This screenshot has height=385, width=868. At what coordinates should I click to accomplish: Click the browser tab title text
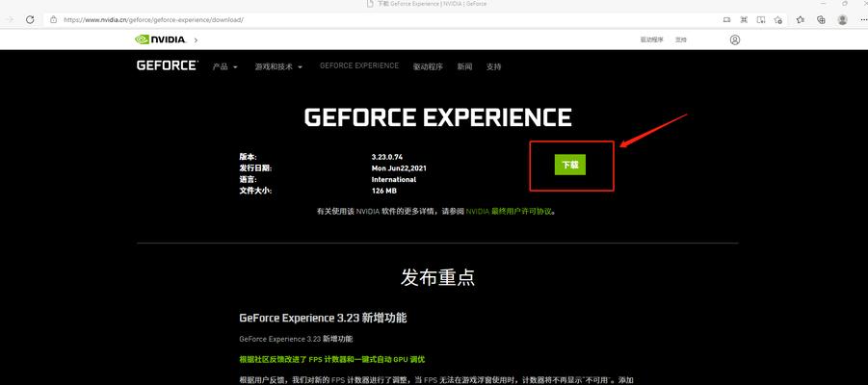(x=432, y=4)
